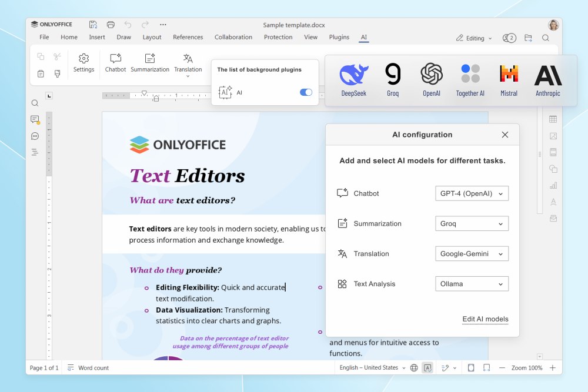Click the Edit AI models link
Screen dimensions: 588x392
pyautogui.click(x=485, y=319)
